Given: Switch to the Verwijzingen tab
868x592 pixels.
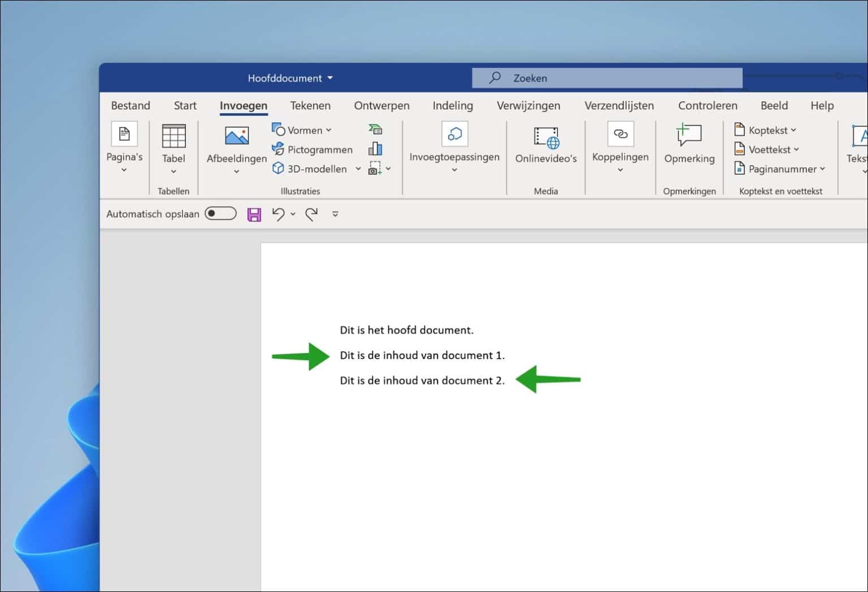Looking at the screenshot, I should coord(528,106).
